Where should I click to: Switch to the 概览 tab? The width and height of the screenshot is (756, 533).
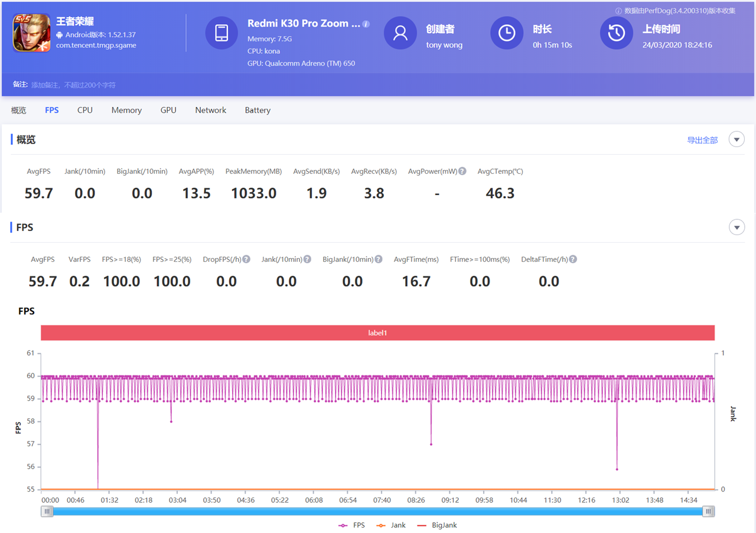click(x=19, y=110)
